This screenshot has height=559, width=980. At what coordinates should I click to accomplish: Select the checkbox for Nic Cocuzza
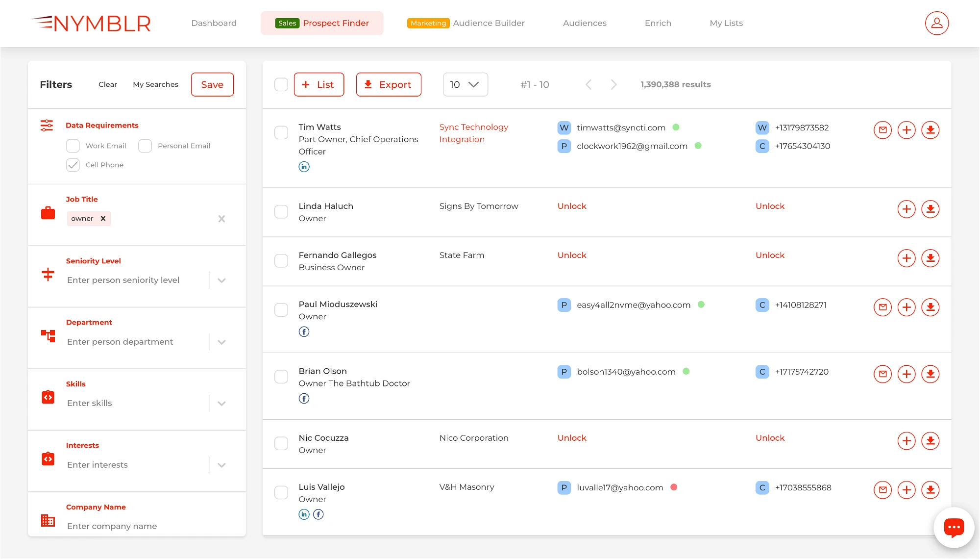[x=281, y=444]
